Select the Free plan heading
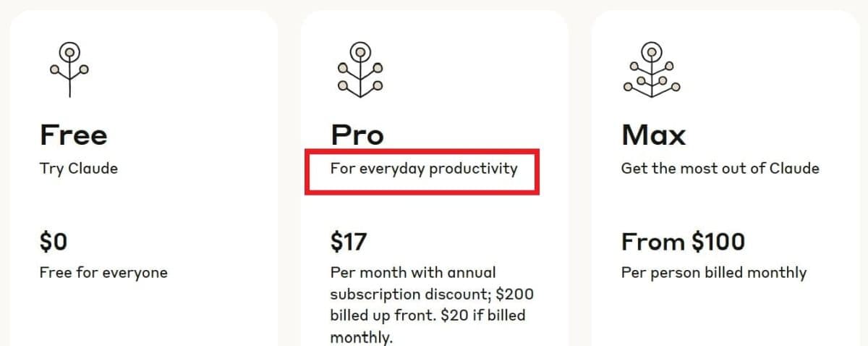This screenshot has width=868, height=346. coord(73,135)
